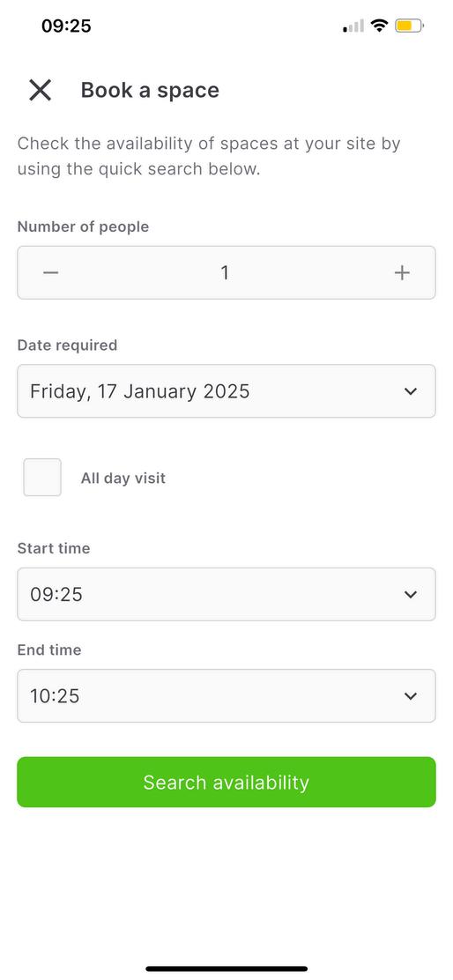Screen dimensions: 453x980
Task: Tap the Number of people label
Action: coord(83,226)
